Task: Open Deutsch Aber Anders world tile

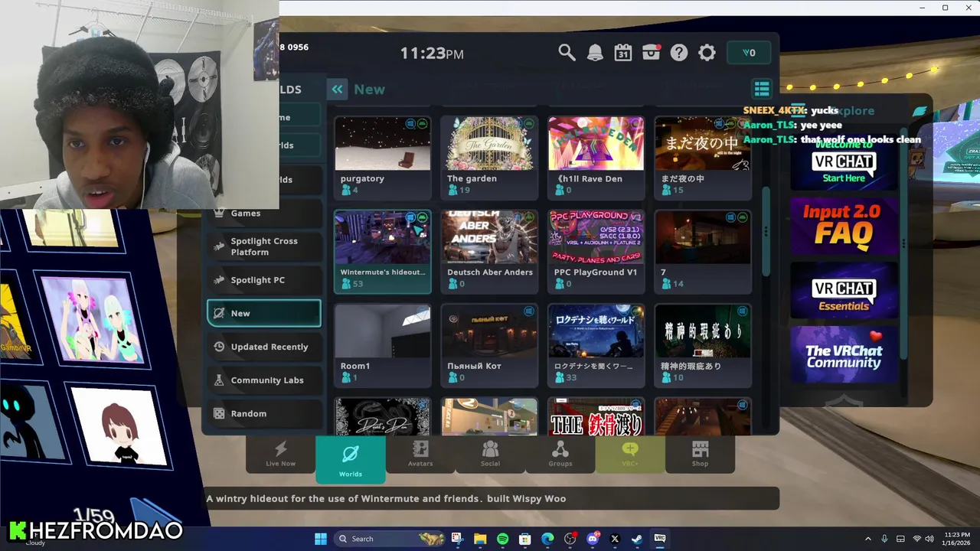Action: click(x=489, y=251)
